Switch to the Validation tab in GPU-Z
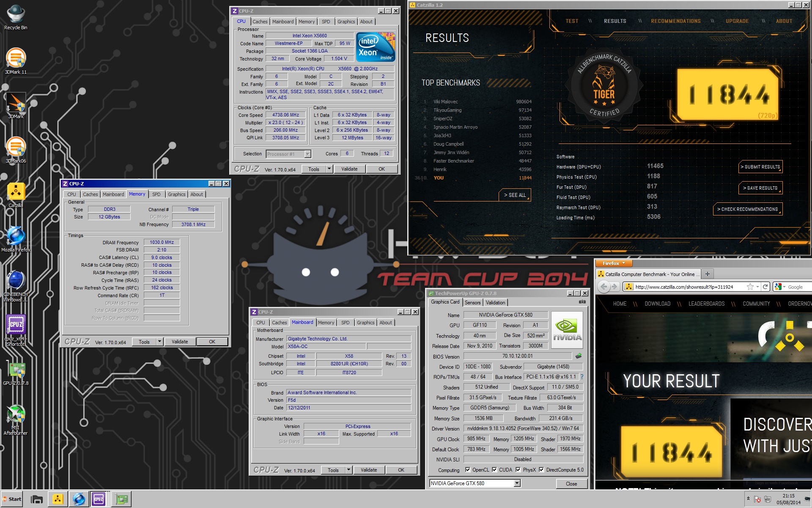 (x=495, y=303)
